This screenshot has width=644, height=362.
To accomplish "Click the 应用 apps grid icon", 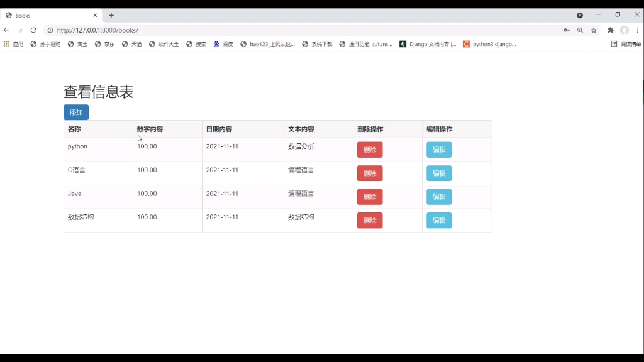I will (x=6, y=44).
